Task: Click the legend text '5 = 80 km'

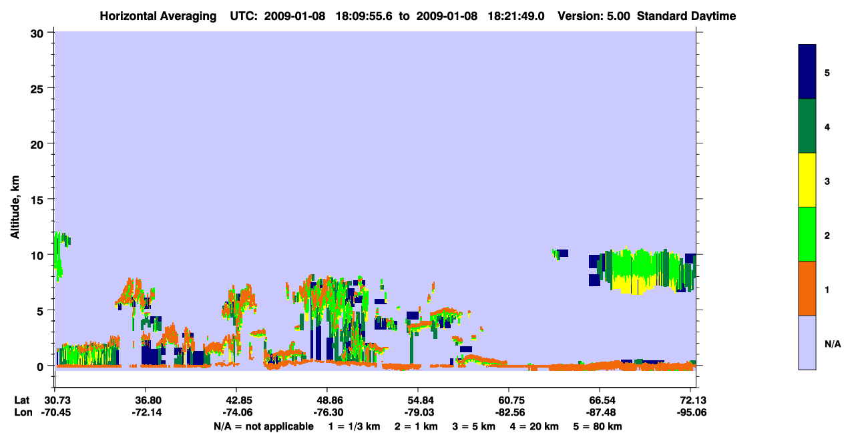Action: tap(599, 426)
